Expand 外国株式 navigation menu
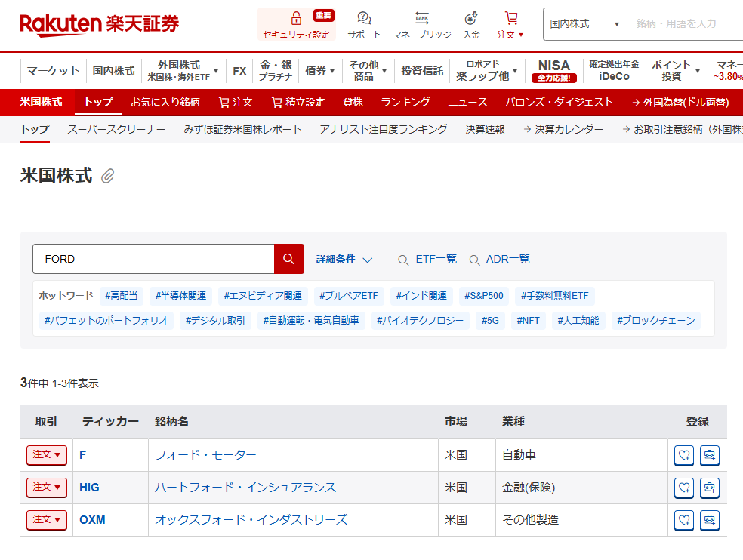 [183, 71]
